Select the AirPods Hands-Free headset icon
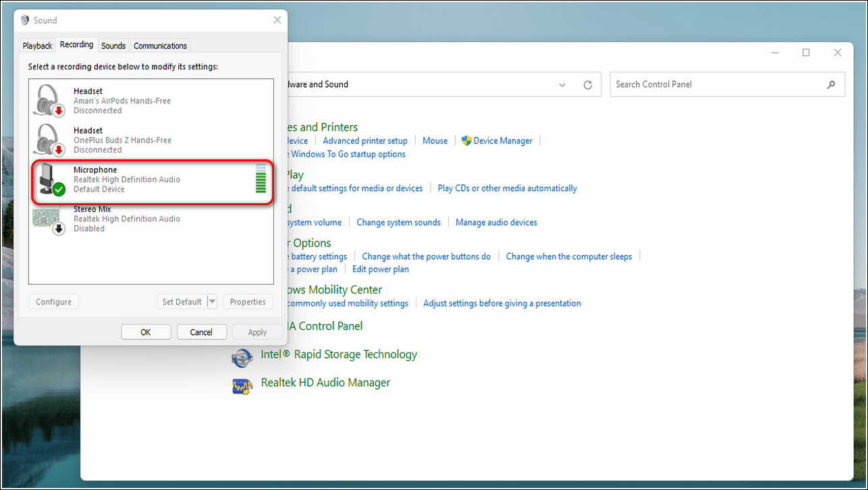This screenshot has height=490, width=868. click(49, 101)
